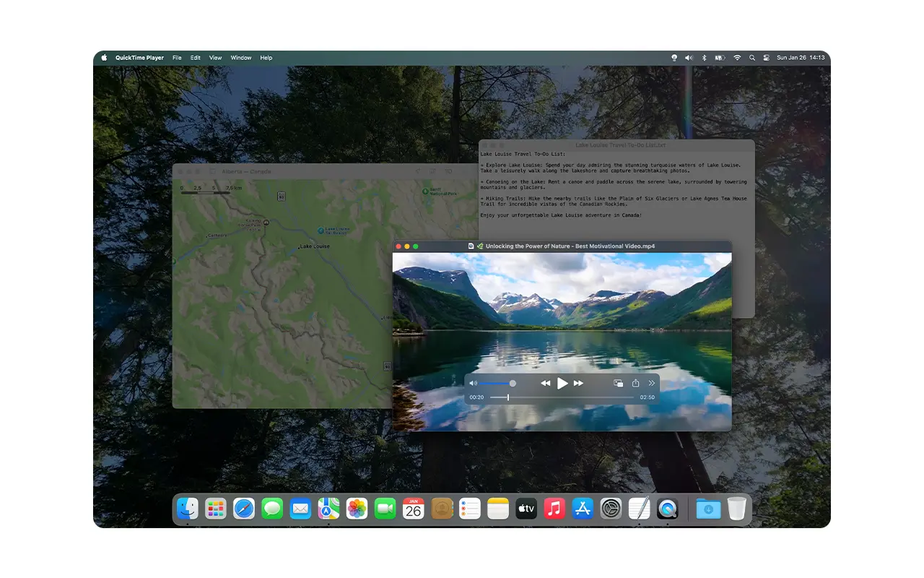This screenshot has height=578, width=924.
Task: Switch to TextEdit via the Dock icon
Action: click(x=639, y=509)
